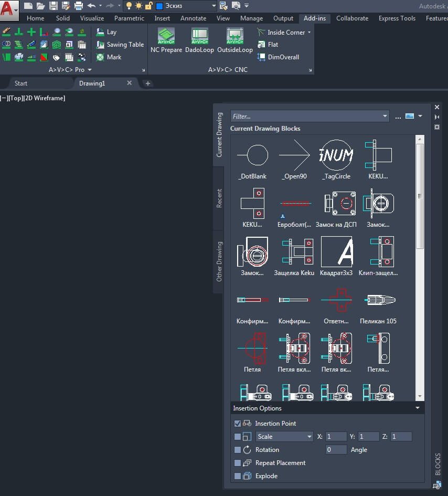Viewport: 448px width, 496px height.
Task: Uncheck the Insertion Point checkbox
Action: click(238, 423)
